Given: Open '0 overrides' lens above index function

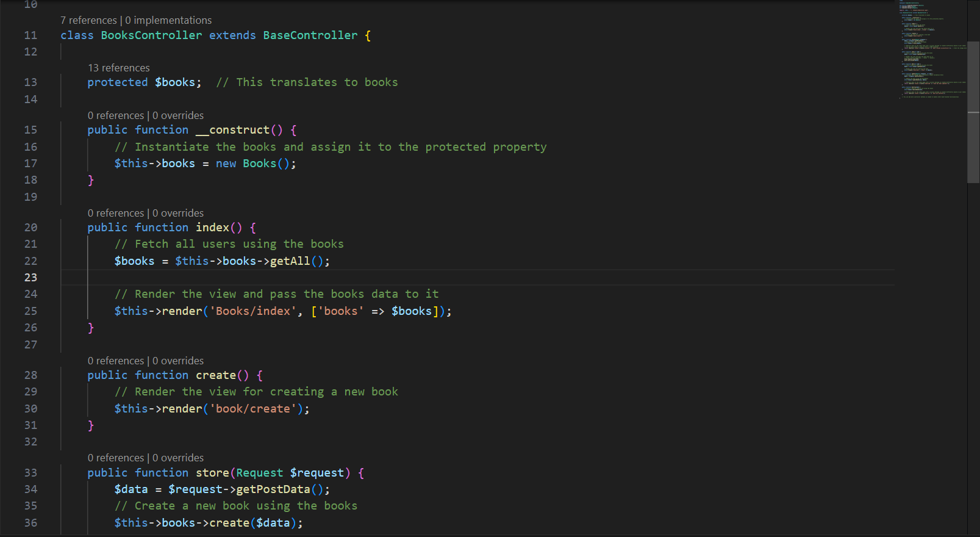Looking at the screenshot, I should click(x=178, y=213).
